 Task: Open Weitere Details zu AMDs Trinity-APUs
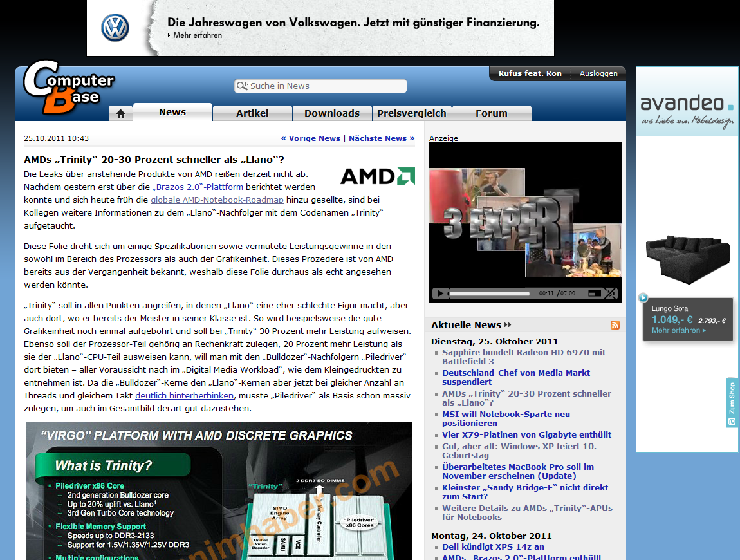pyautogui.click(x=527, y=513)
